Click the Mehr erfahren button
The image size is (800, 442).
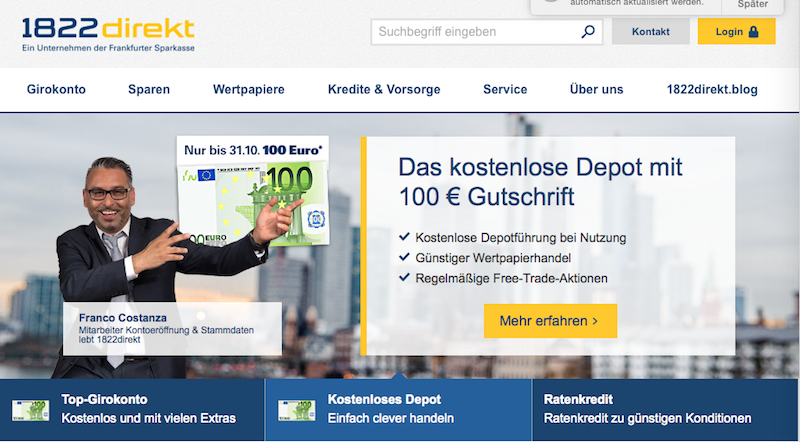tap(550, 321)
